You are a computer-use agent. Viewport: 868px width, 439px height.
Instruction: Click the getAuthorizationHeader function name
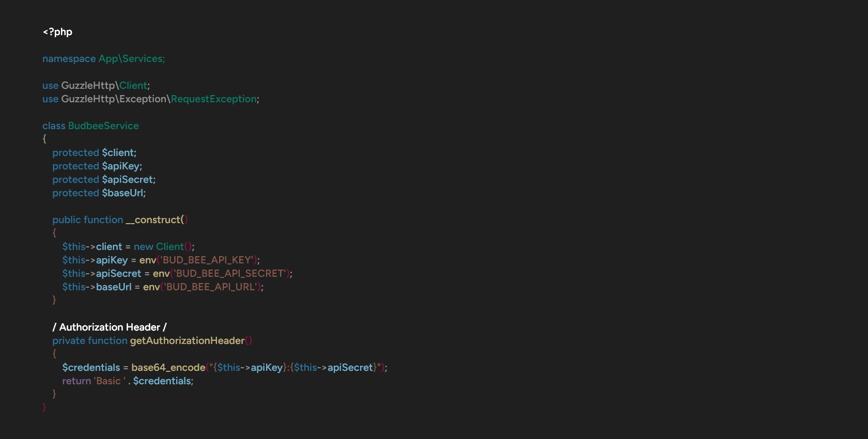pyautogui.click(x=187, y=341)
